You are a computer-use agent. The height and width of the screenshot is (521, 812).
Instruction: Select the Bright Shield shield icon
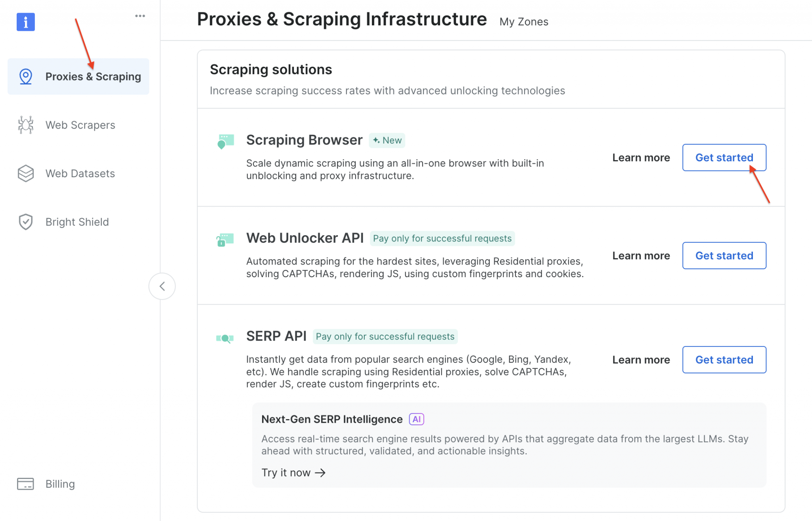[x=25, y=222]
